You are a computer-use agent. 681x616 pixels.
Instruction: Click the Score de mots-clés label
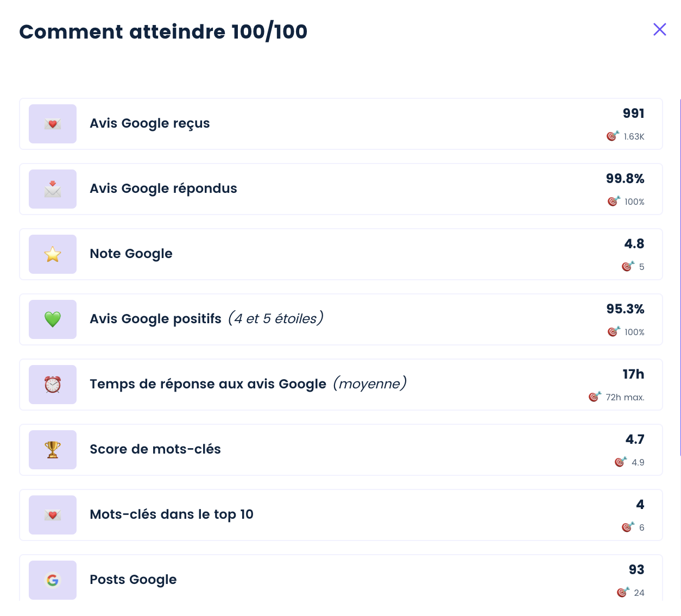pos(155,449)
